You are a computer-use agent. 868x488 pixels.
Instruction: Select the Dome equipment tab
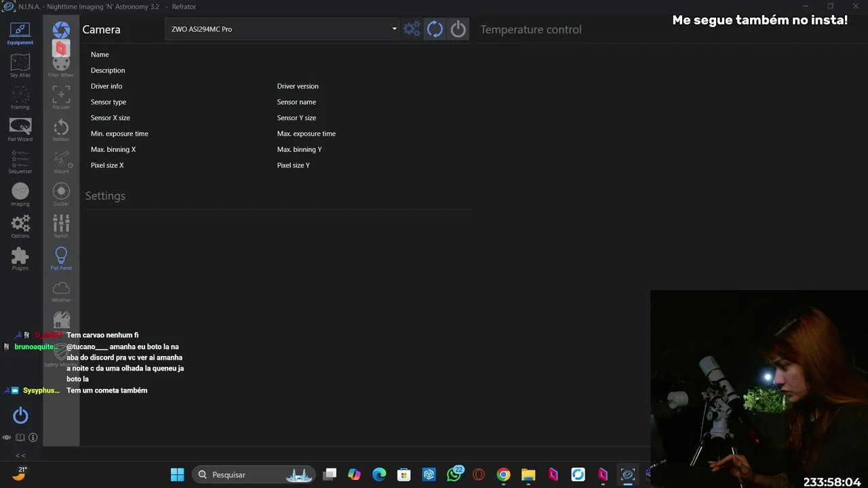pos(61,320)
